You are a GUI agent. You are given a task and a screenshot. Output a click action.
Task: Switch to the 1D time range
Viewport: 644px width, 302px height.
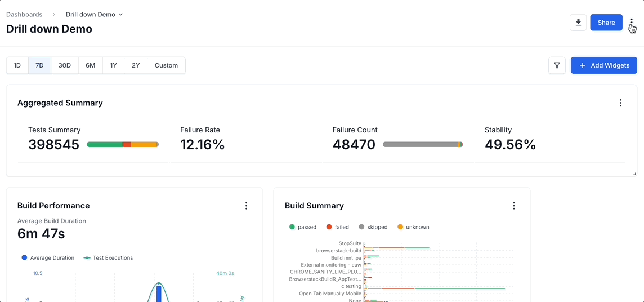click(17, 65)
